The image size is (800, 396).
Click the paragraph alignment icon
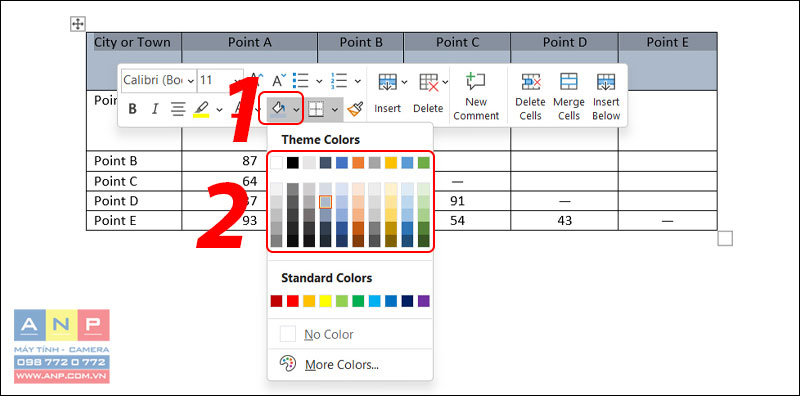click(178, 109)
